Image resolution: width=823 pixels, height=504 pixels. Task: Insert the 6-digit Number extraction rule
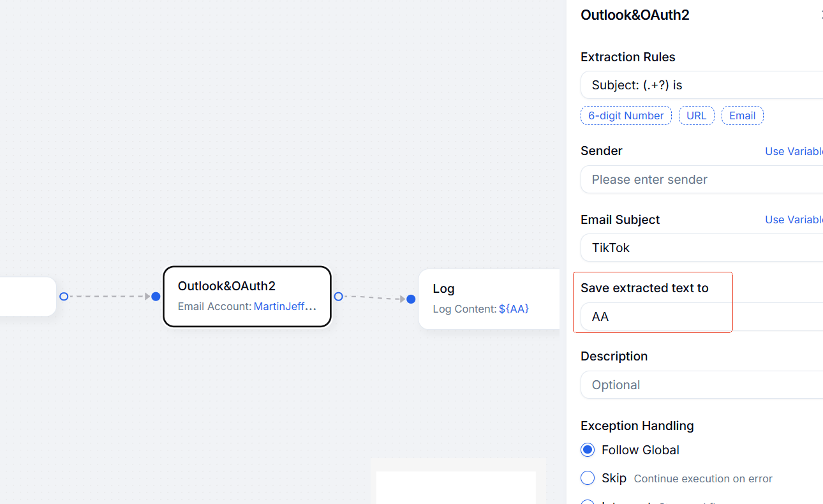(626, 115)
